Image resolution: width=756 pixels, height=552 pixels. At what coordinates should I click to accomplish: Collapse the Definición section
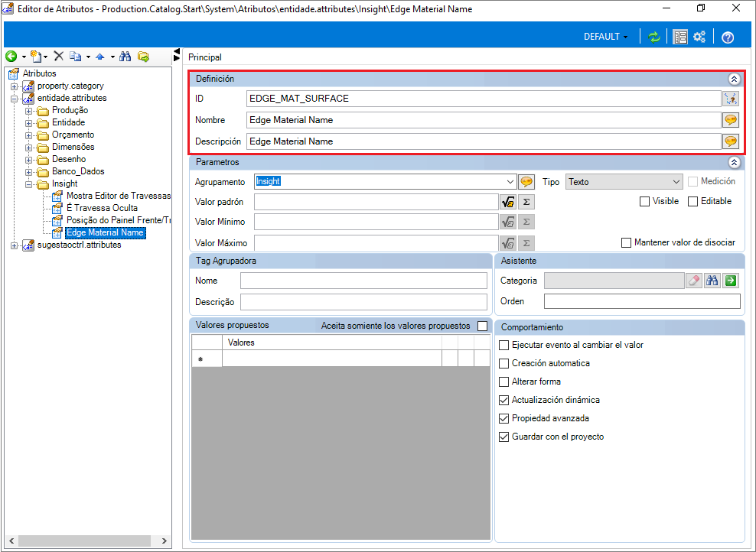734,79
